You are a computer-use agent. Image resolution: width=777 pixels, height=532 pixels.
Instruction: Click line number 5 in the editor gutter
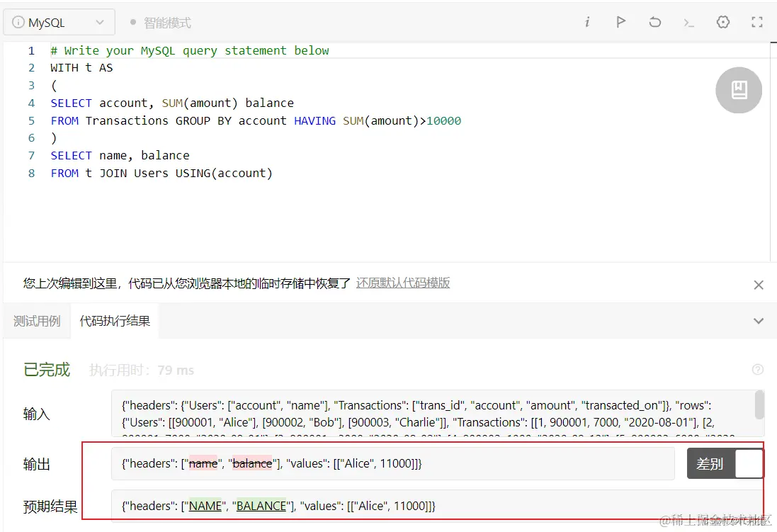[x=31, y=121]
